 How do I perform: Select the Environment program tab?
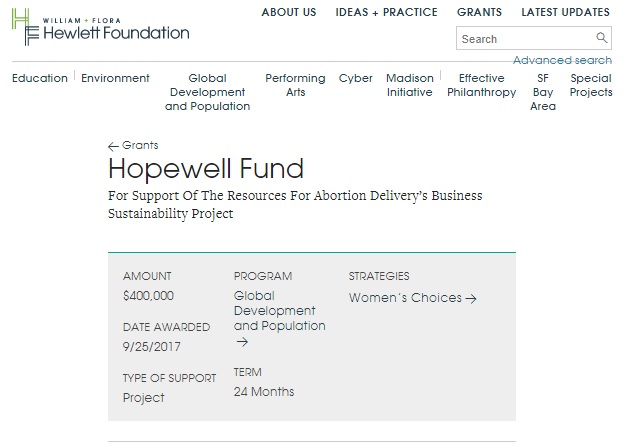[x=115, y=78]
